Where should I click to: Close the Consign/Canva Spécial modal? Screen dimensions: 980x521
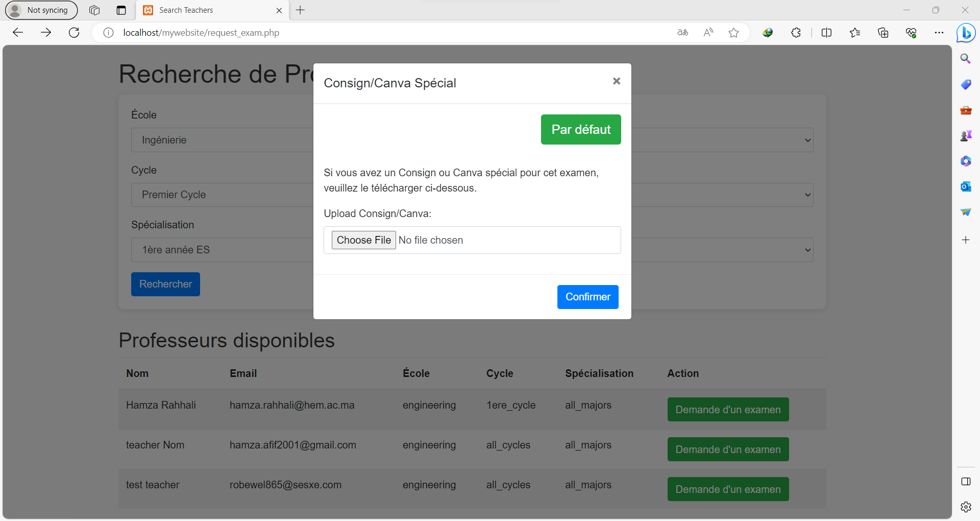pos(616,81)
